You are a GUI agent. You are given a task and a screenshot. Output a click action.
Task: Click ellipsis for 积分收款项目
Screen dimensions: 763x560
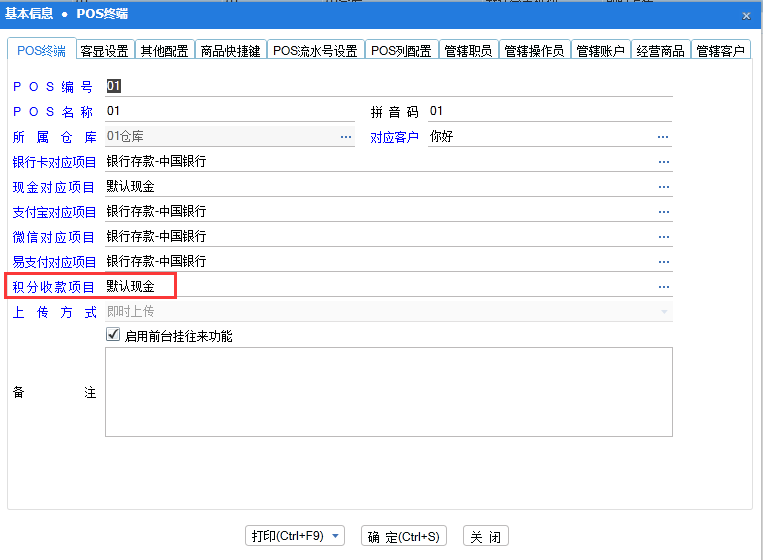pos(663,286)
